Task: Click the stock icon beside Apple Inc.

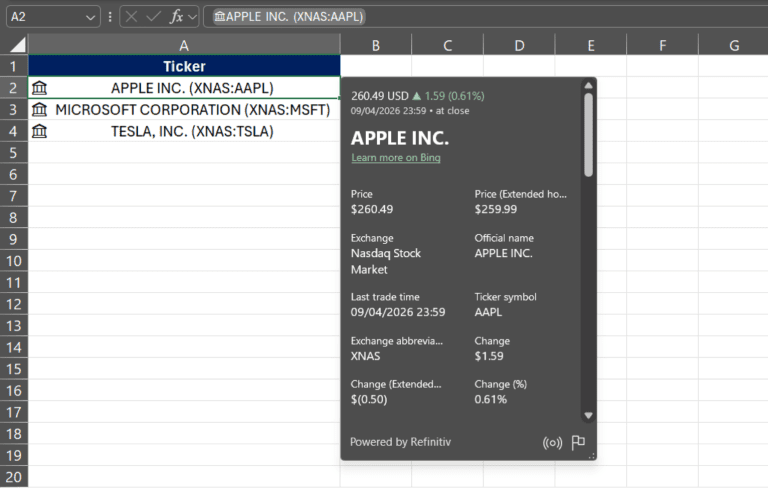Action: point(39,88)
